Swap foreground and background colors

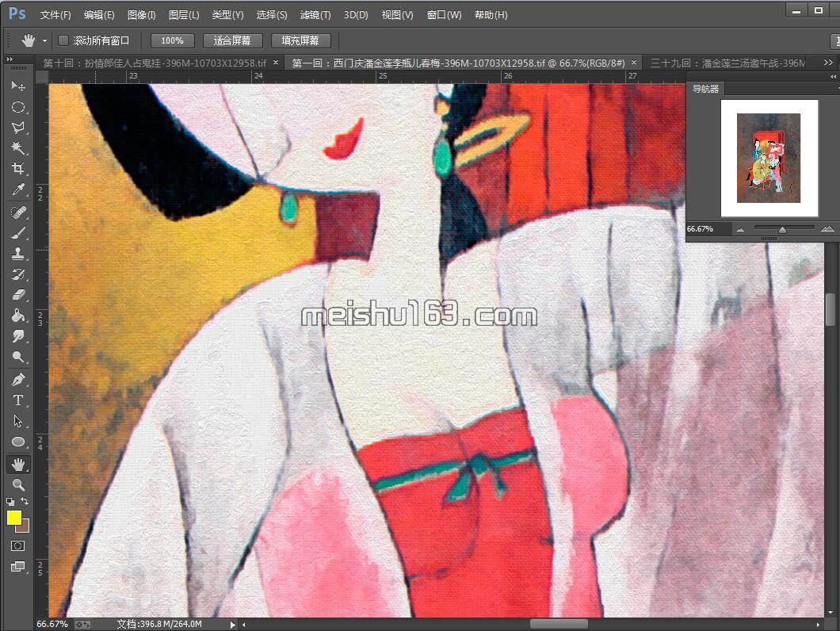coord(25,501)
